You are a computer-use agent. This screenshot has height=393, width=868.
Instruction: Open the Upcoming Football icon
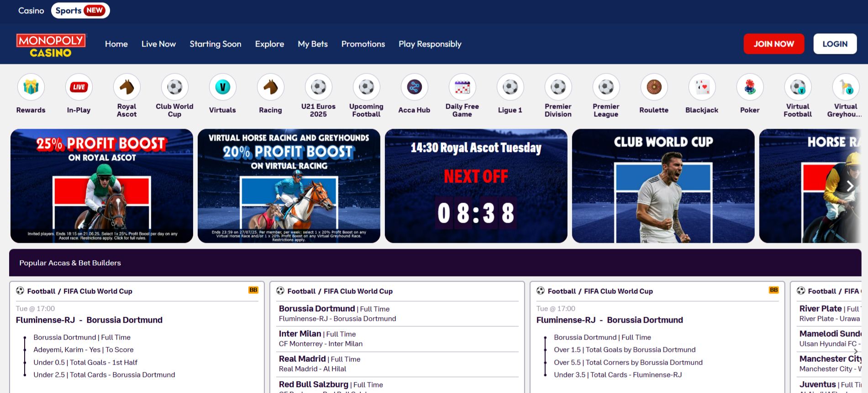pos(367,87)
